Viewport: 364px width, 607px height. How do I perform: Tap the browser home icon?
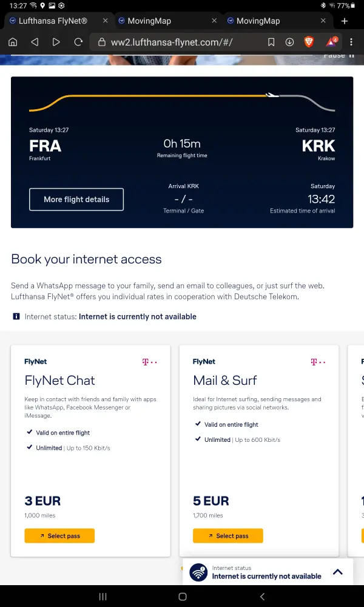pyautogui.click(x=13, y=42)
